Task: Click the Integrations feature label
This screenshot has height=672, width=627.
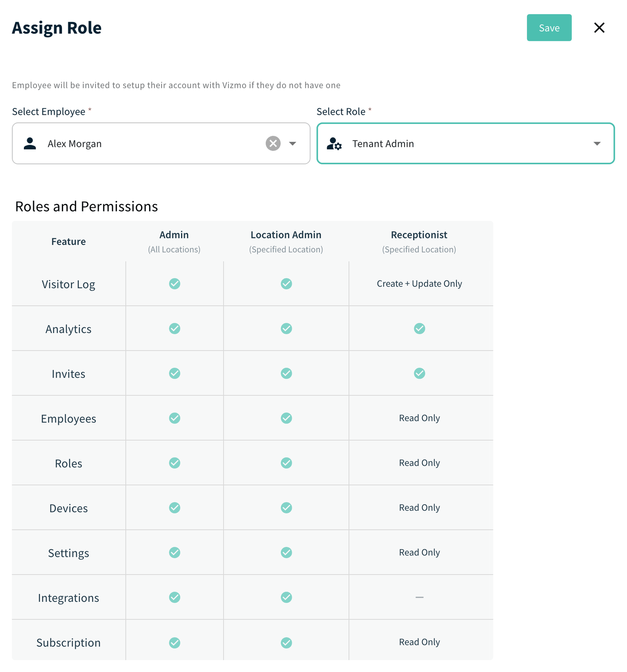Action: coord(69,598)
